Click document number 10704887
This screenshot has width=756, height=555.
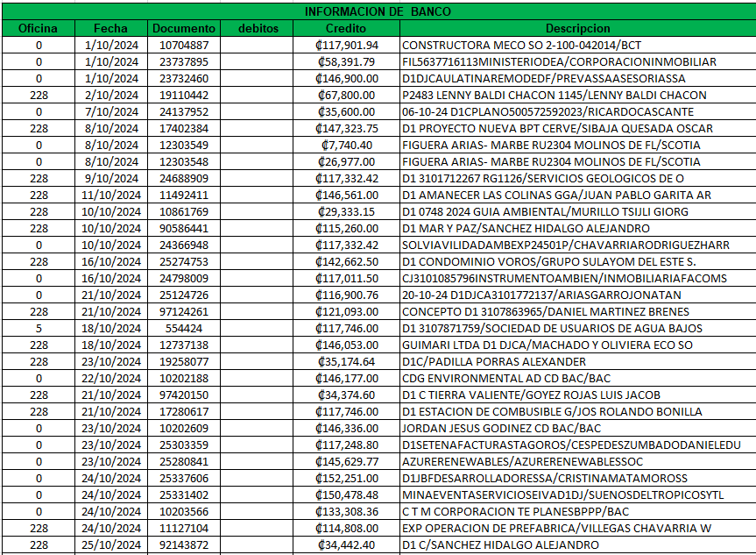click(184, 46)
